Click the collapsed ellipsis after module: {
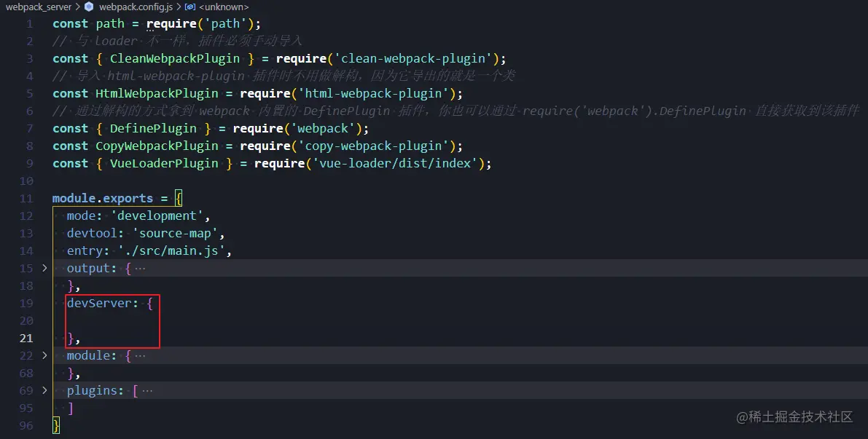Viewport: 868px width, 439px height. (140, 355)
